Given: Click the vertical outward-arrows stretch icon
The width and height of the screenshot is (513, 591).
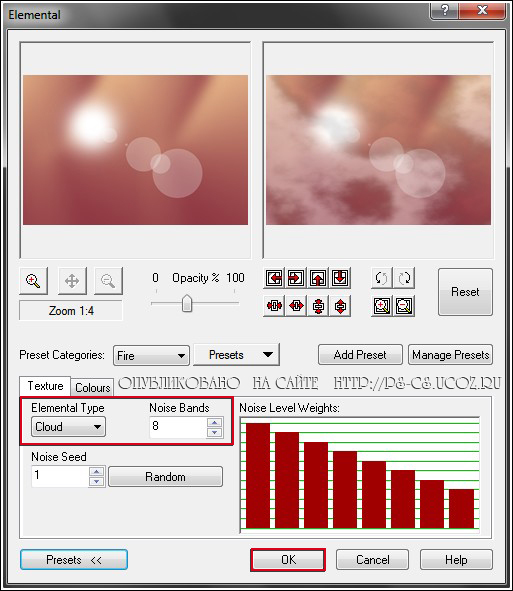Looking at the screenshot, I should coord(340,306).
